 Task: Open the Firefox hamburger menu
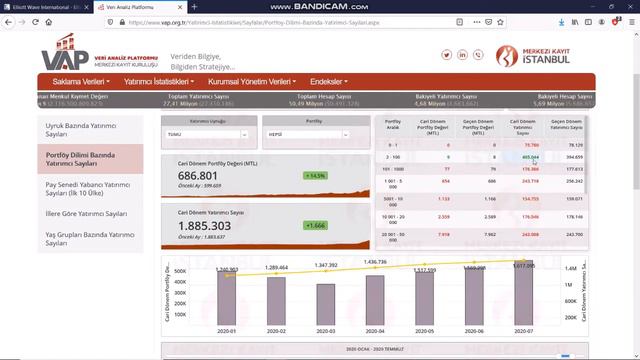(631, 22)
